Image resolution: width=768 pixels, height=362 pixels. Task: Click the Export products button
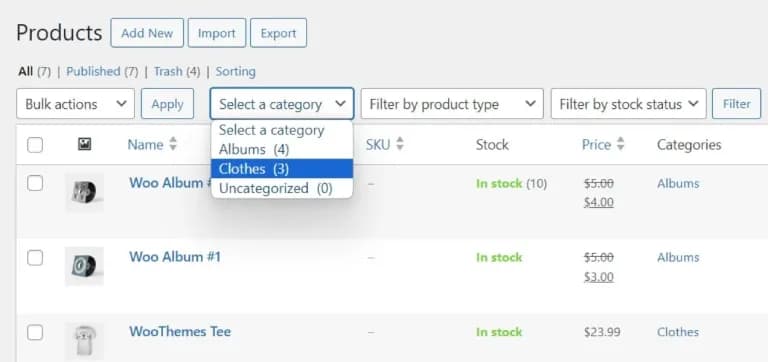(x=278, y=33)
